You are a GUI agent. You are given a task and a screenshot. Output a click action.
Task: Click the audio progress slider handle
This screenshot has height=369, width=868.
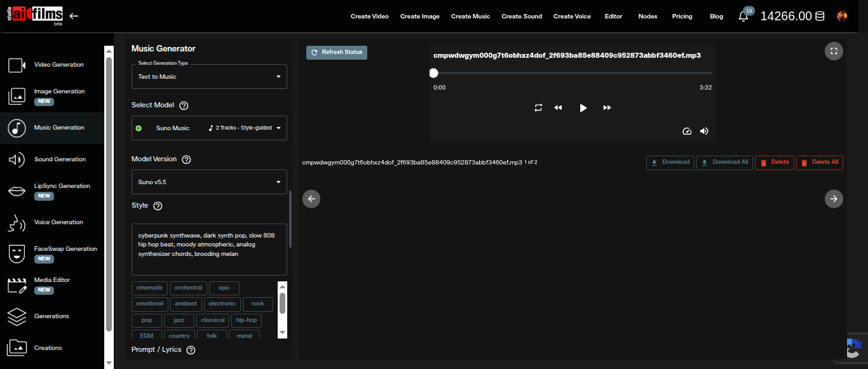click(x=433, y=73)
